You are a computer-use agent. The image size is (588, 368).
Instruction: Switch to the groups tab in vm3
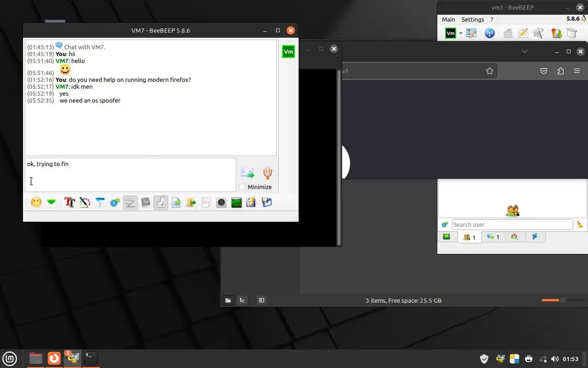coord(514,237)
